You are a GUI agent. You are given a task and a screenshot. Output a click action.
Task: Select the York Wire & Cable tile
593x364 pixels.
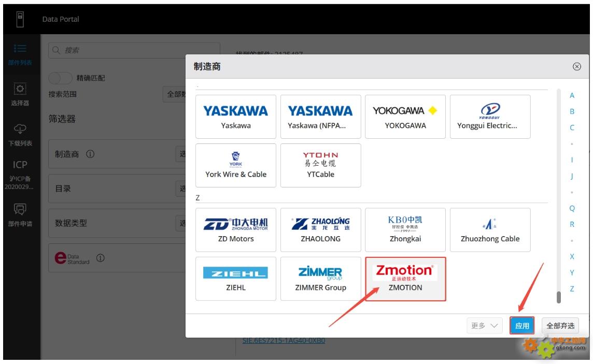coord(236,165)
